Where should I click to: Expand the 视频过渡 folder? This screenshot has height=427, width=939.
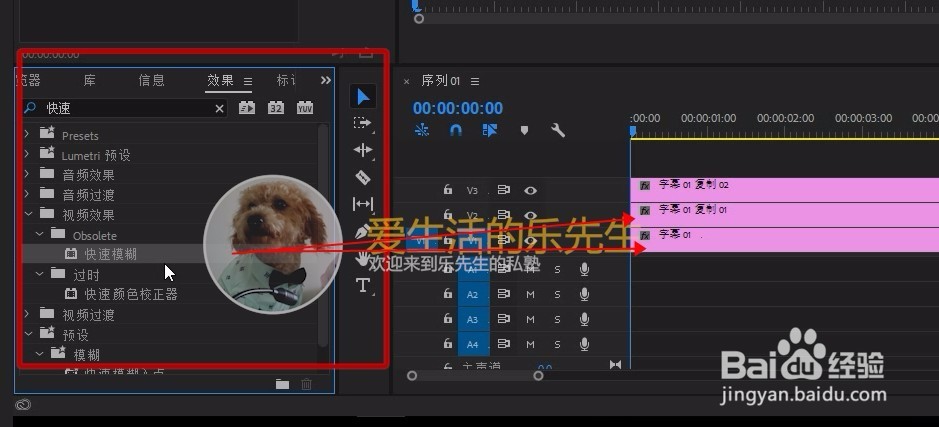point(27,314)
